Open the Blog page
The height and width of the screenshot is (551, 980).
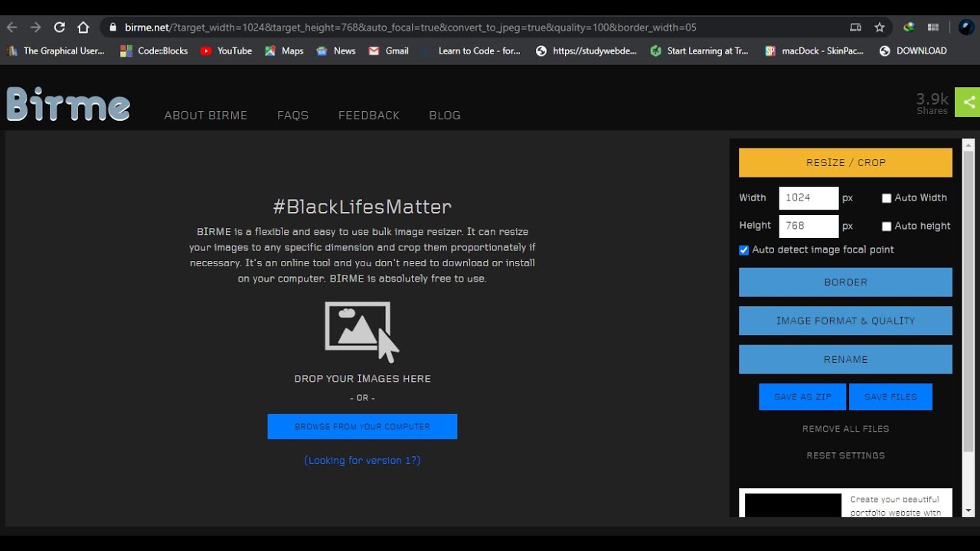(x=445, y=116)
